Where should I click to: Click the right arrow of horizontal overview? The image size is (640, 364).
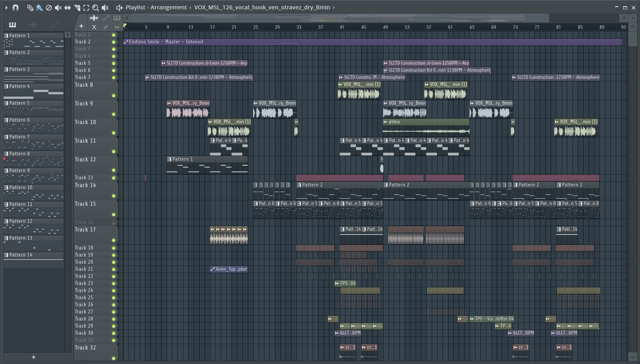click(624, 18)
